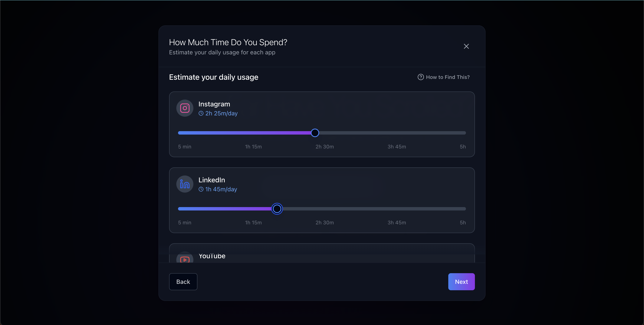The width and height of the screenshot is (644, 325).
Task: Click the clock icon beside 2h 25m/day
Action: point(201,113)
